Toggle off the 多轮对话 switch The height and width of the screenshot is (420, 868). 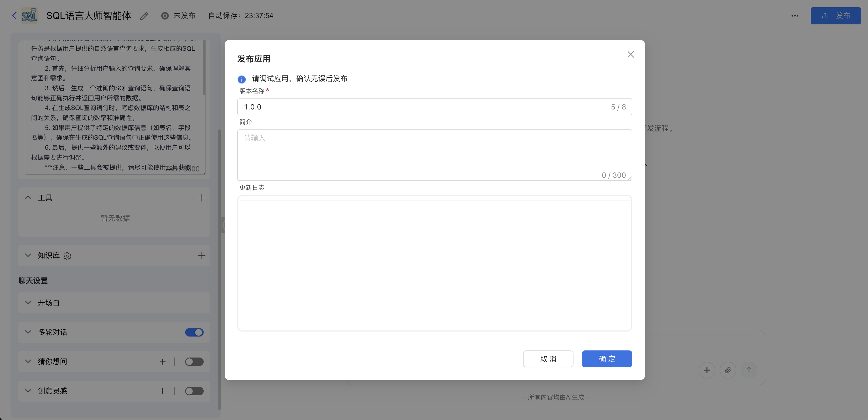(194, 332)
